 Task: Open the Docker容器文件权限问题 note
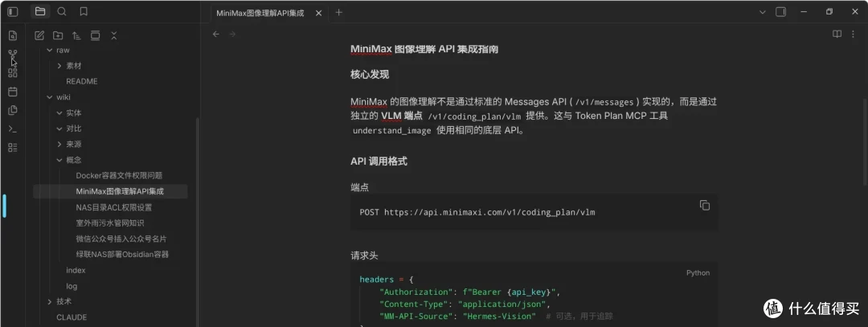coord(119,176)
